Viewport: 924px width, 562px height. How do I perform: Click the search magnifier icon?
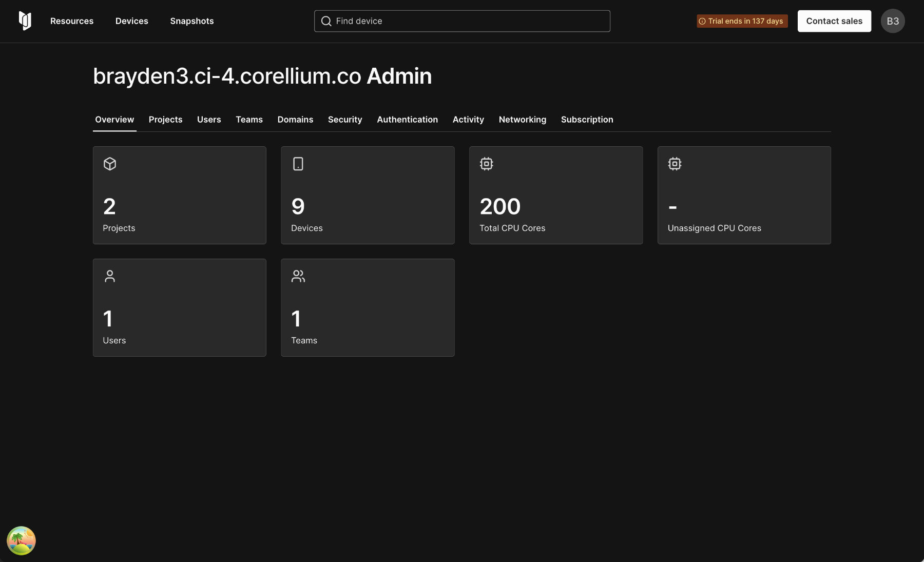point(326,21)
